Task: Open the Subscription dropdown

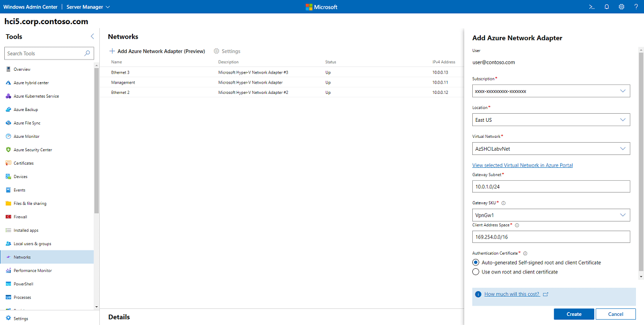Action: pyautogui.click(x=623, y=91)
